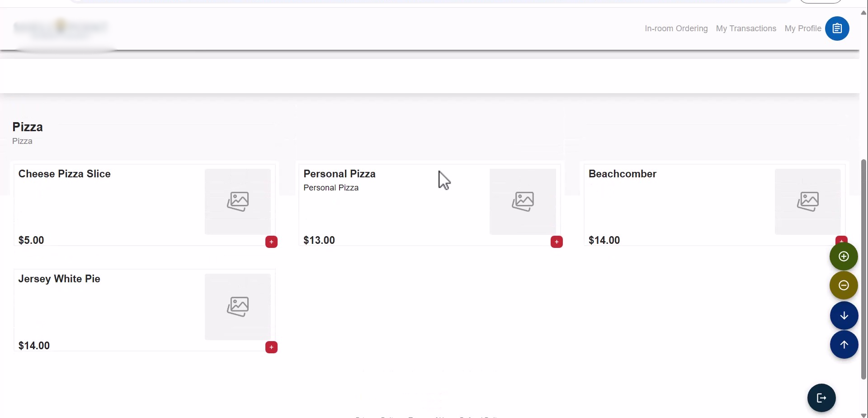Click Personal Pizza image thumbnail

tap(523, 201)
